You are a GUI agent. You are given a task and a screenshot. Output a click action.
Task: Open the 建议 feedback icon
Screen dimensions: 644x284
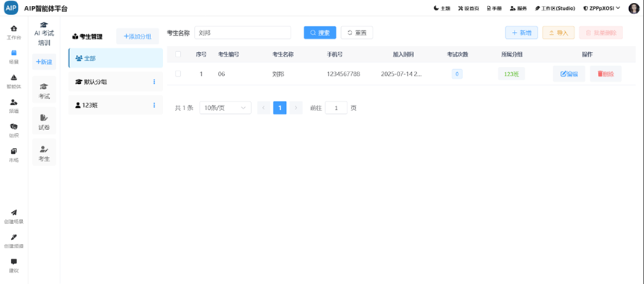[14, 262]
